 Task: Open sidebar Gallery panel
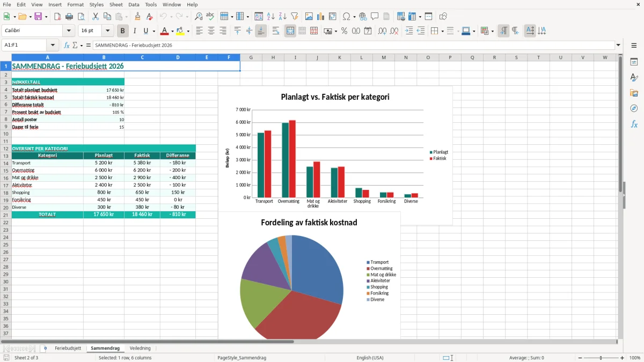coord(634,93)
